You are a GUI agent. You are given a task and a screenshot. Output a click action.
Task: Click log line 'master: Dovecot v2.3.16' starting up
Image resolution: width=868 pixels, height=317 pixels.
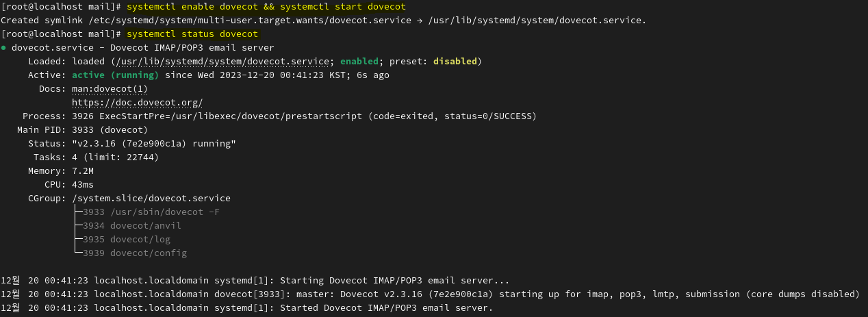pyautogui.click(x=430, y=294)
